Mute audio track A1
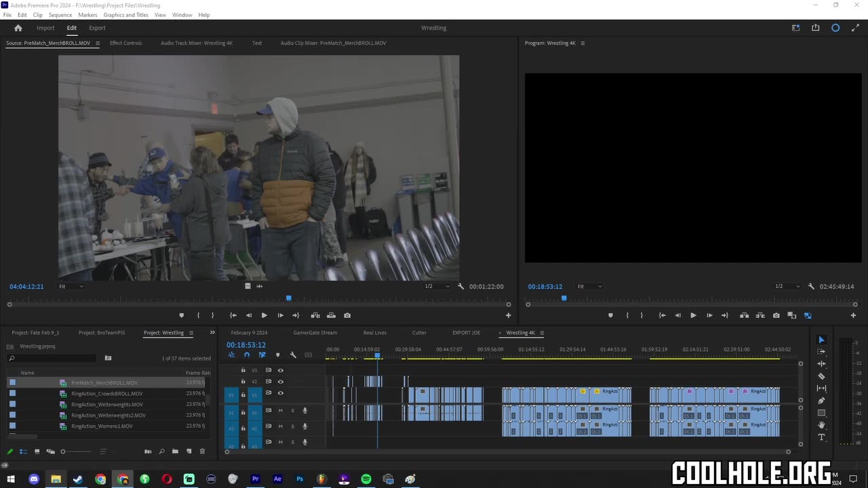The height and width of the screenshot is (488, 868). tap(280, 411)
